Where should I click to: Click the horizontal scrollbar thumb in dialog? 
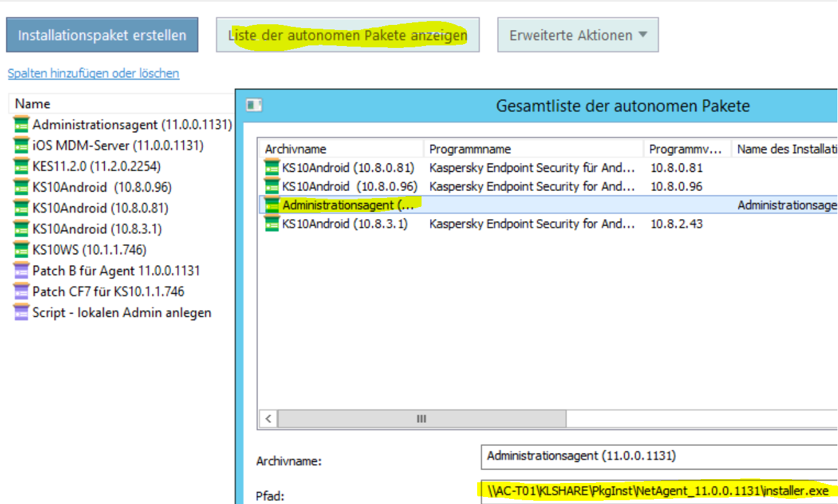(x=422, y=419)
